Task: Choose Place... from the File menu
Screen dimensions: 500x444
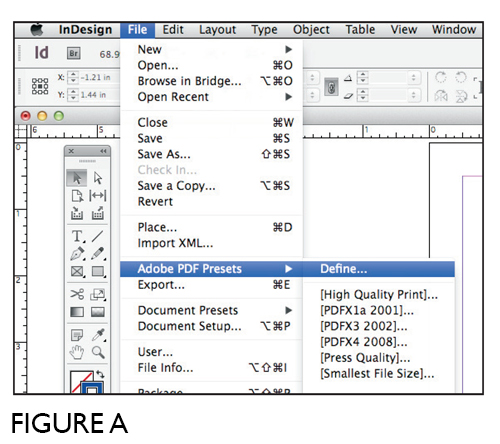Action: coord(211,227)
